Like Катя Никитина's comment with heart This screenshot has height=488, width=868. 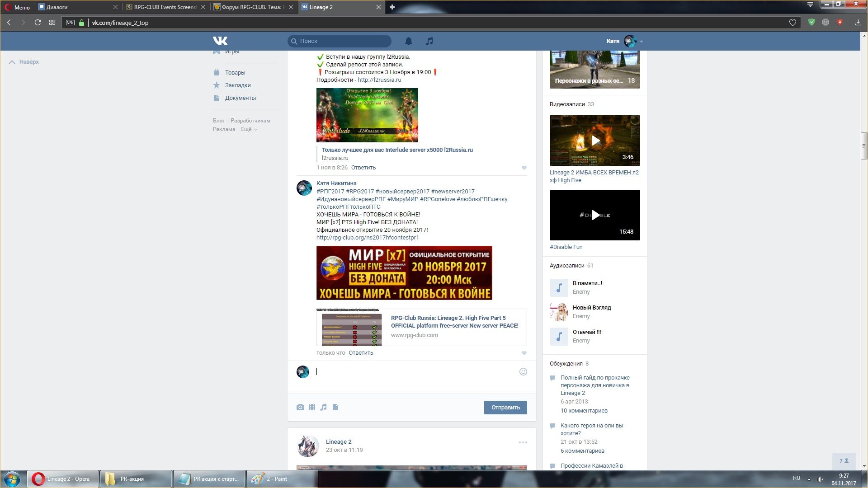click(524, 353)
